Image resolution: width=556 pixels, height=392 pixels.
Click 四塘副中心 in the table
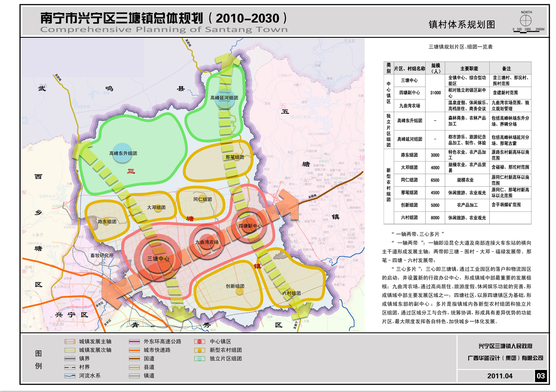[410, 93]
